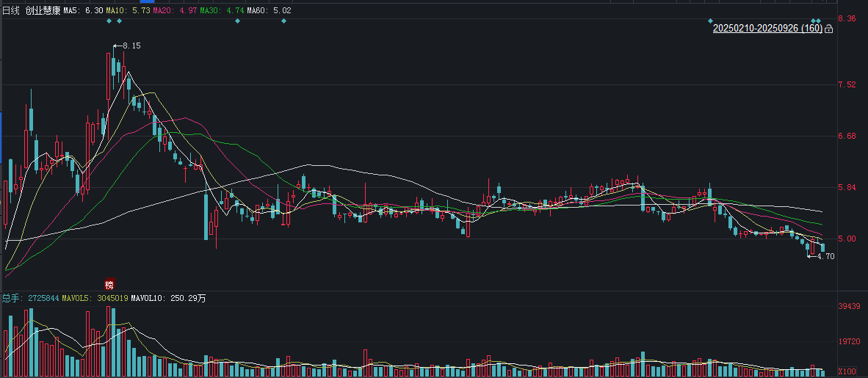Open the 20250210-20250926 (160) date range link
This screenshot has height=378, width=868.
(767, 28)
